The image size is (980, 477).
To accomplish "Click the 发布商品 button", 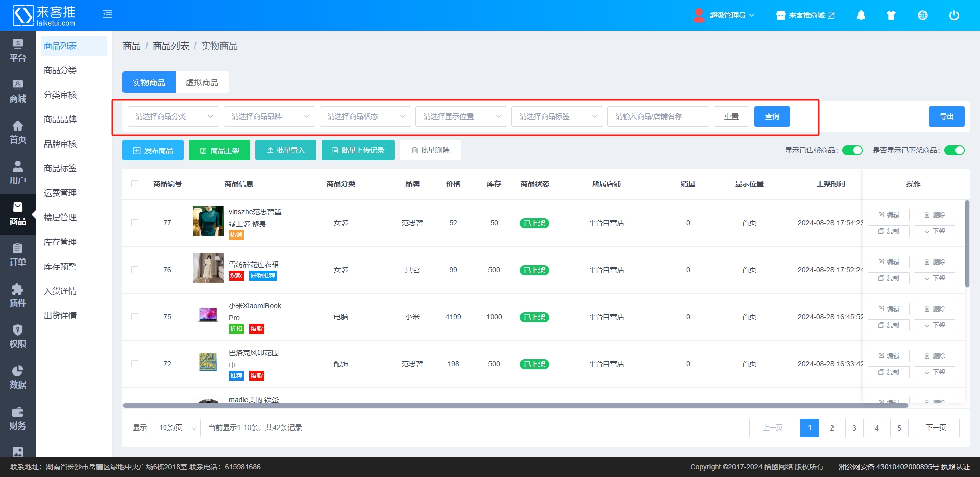I will pos(153,150).
